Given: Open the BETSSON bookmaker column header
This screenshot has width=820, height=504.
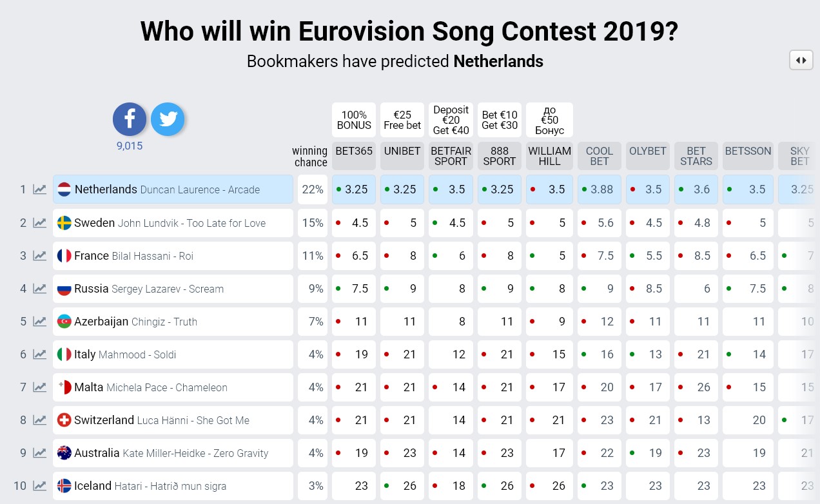Looking at the screenshot, I should [748, 156].
